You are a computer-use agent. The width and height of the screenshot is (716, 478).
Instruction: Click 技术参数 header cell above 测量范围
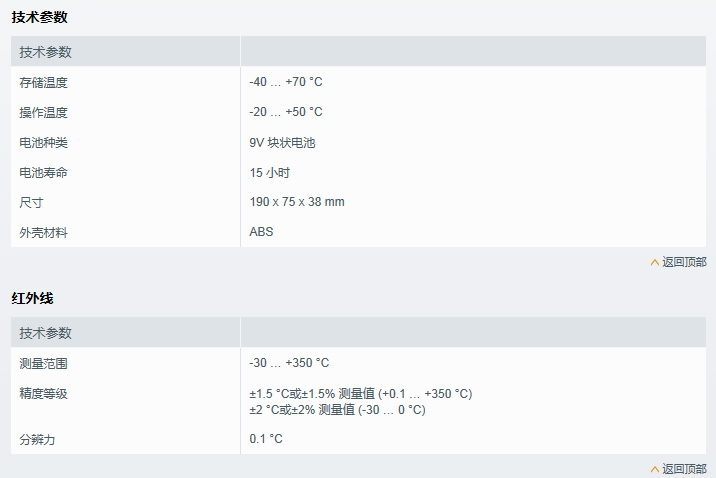point(46,333)
